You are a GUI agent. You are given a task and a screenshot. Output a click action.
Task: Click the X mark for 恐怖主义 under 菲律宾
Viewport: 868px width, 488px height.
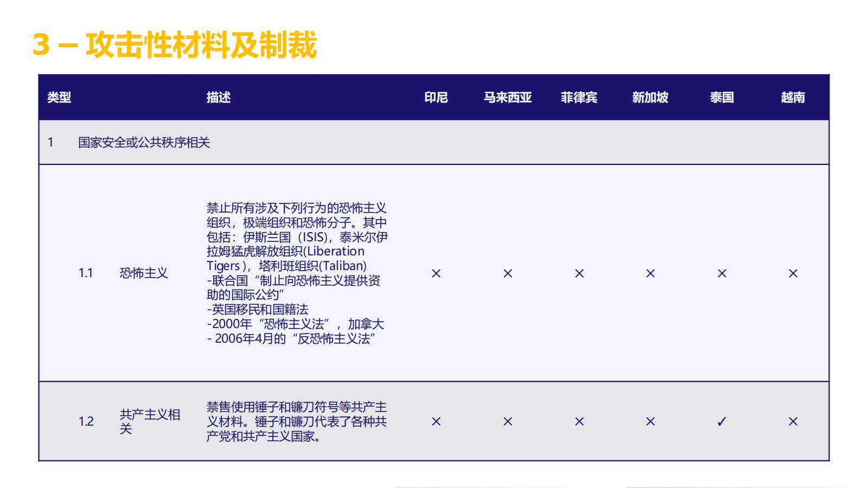tap(579, 273)
